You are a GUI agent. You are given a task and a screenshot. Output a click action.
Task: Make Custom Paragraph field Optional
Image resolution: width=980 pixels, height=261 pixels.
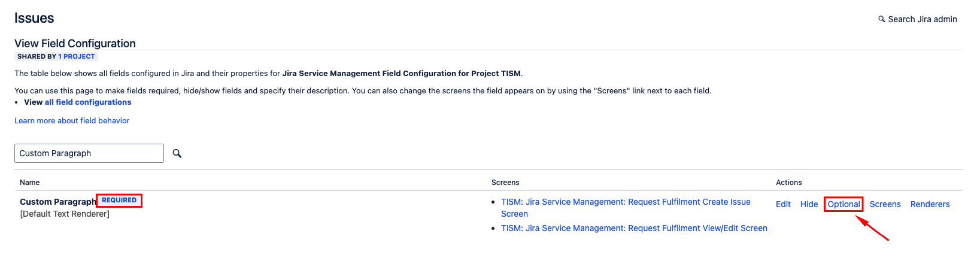click(844, 204)
